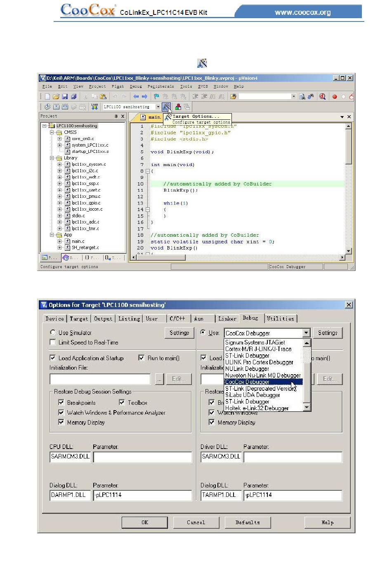The height and width of the screenshot is (582, 392).
Task: Toggle Watch Windows & Performance Analyzer checkbox
Action: (61, 413)
